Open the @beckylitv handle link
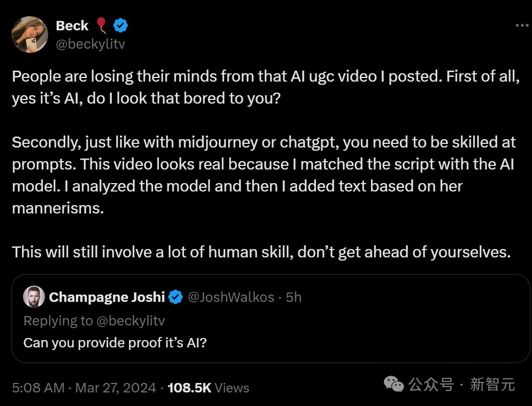The height and width of the screenshot is (406, 532). [x=90, y=44]
